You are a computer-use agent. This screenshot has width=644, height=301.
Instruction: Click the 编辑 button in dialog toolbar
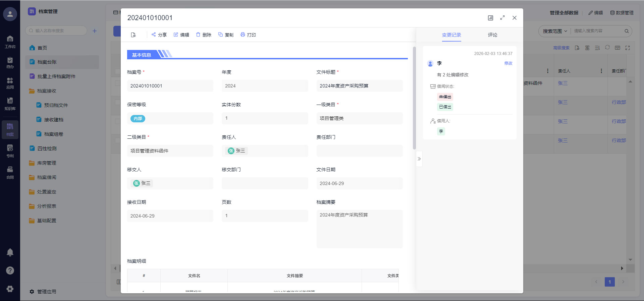pos(181,35)
